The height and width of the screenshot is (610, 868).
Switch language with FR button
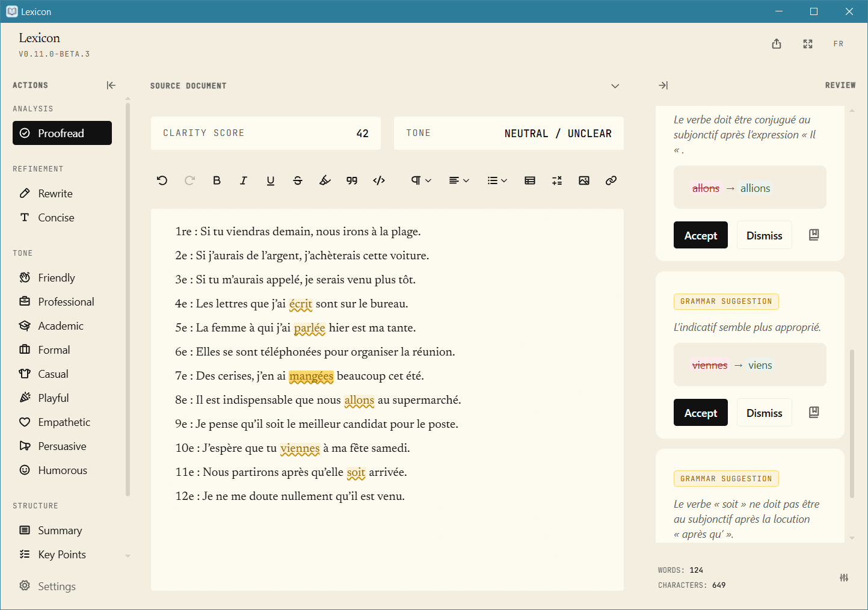839,44
